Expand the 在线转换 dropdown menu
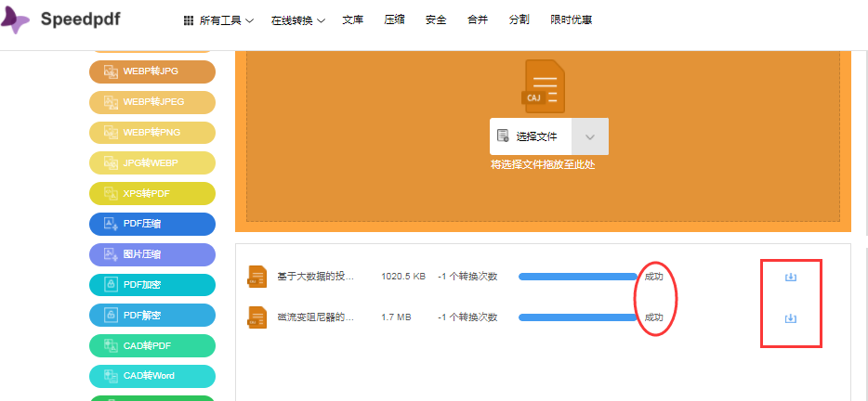This screenshot has height=401, width=868. pyautogui.click(x=297, y=20)
